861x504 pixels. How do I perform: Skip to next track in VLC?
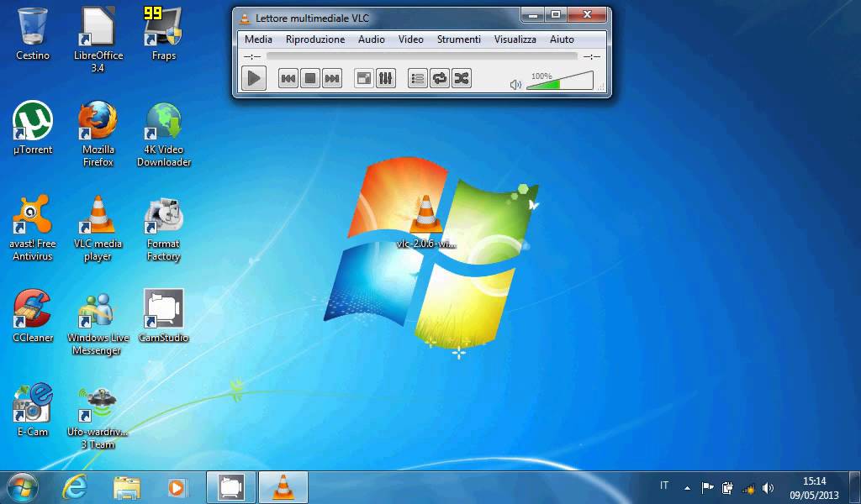tap(331, 78)
